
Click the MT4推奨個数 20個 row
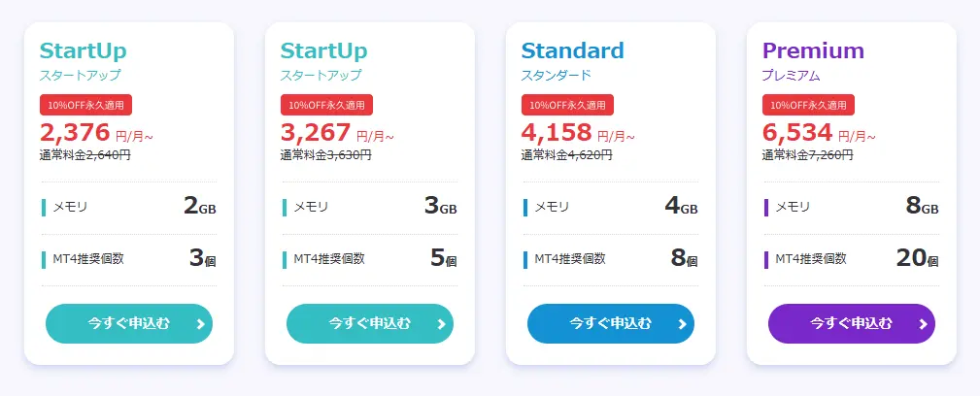[851, 259]
